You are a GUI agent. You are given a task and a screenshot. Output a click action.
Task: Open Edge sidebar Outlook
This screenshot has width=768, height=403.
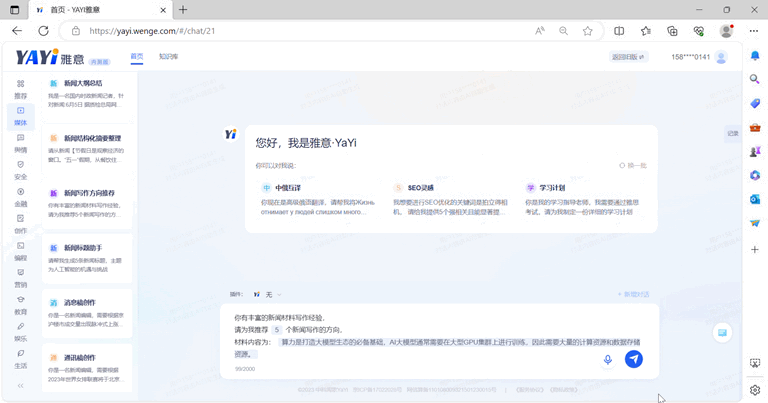click(x=755, y=199)
